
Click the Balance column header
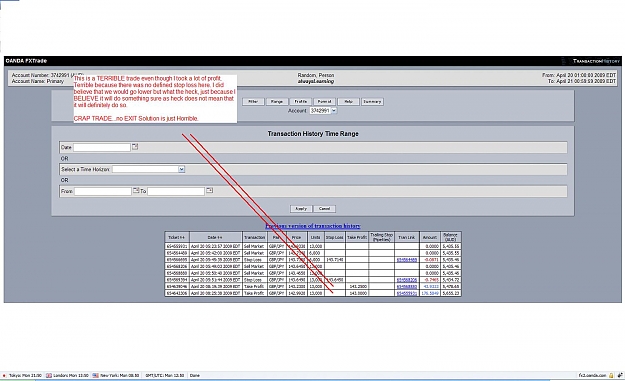pos(450,237)
